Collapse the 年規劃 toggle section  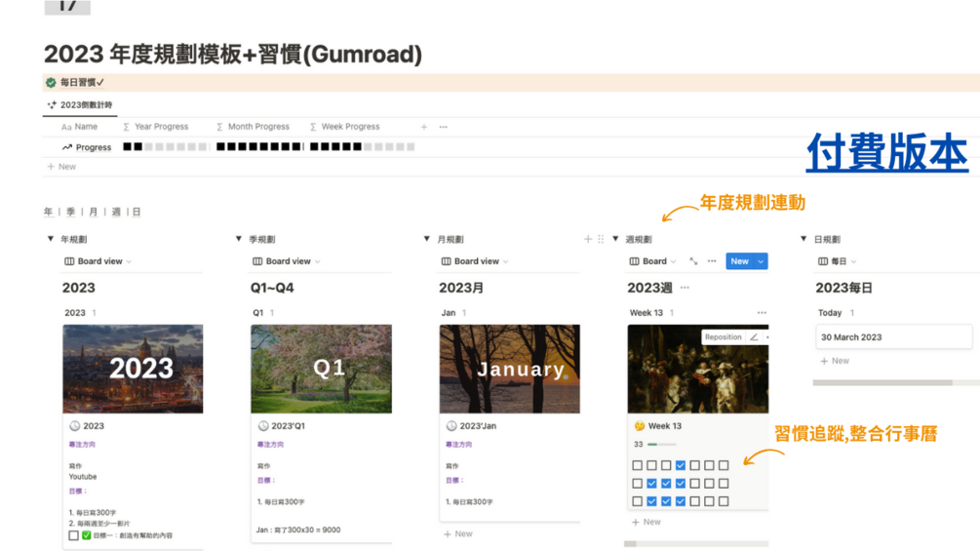(x=51, y=239)
